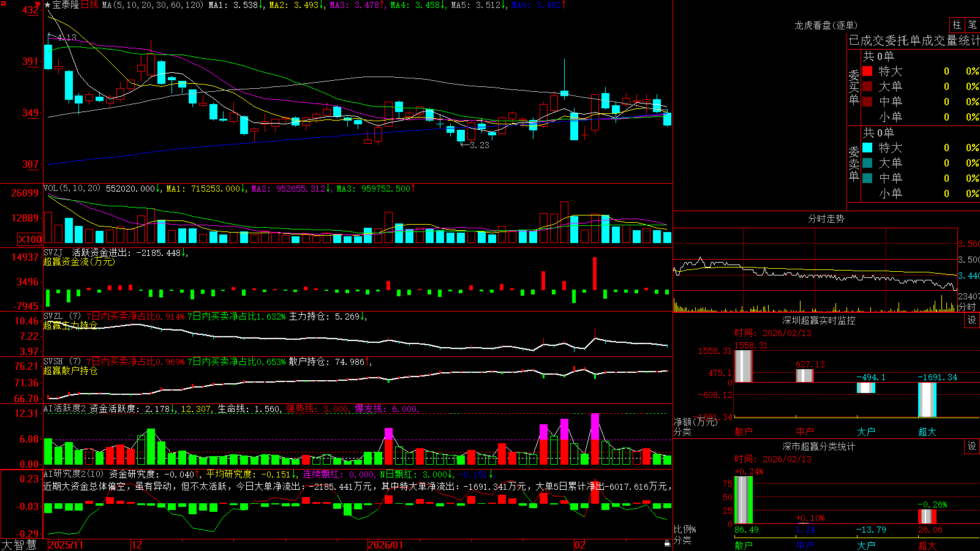The height and width of the screenshot is (551, 980).
Task: Click the AI活跃度2 indicator label
Action: coord(65,409)
